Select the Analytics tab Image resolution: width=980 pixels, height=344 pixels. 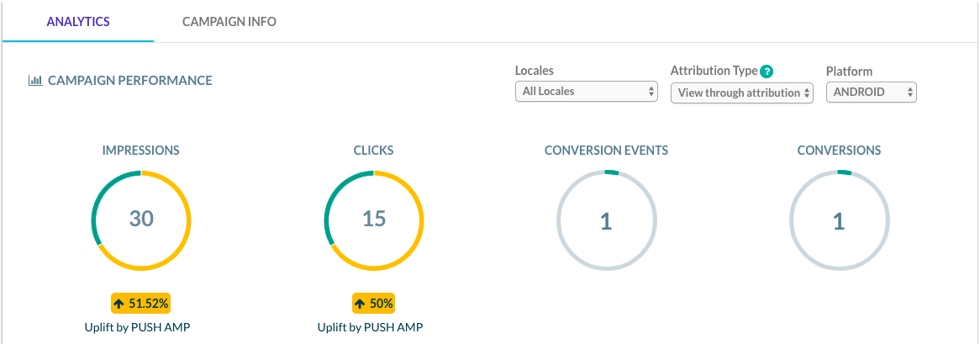pyautogui.click(x=78, y=22)
